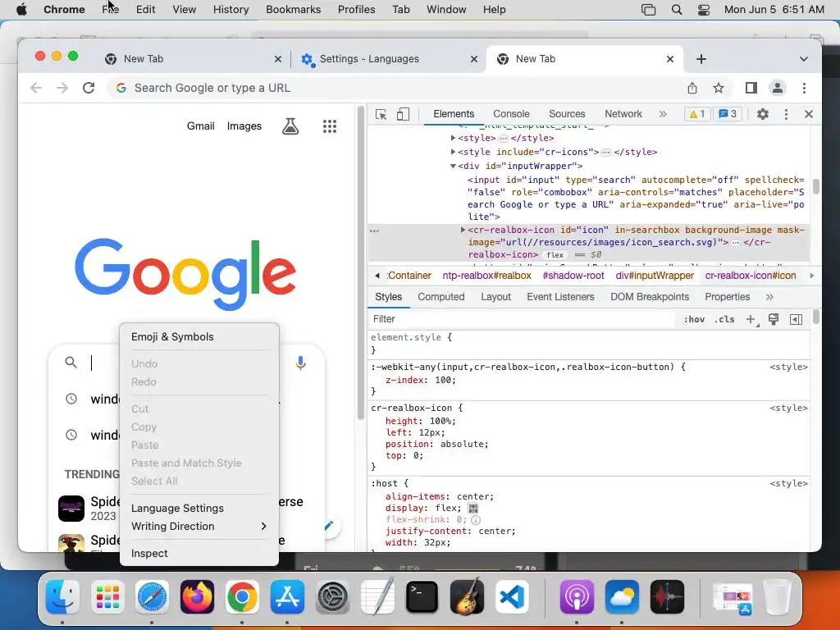Open a new tab with plus button
The width and height of the screenshot is (840, 630).
[x=701, y=59]
